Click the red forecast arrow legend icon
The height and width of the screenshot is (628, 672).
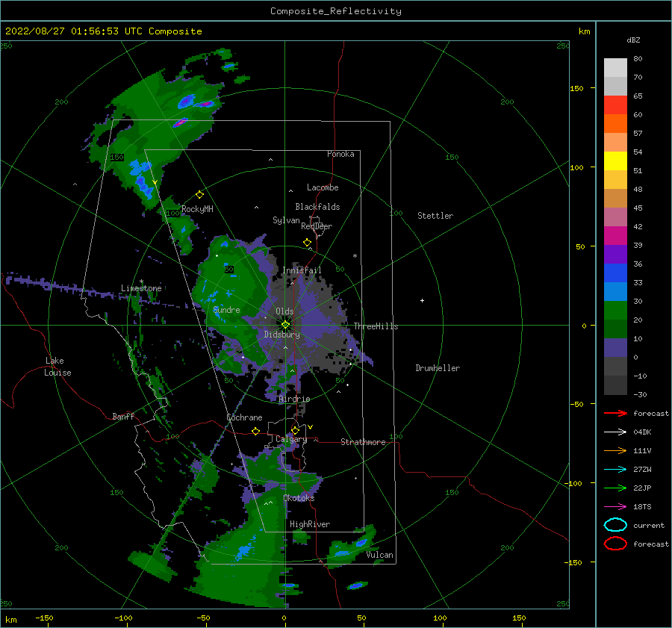tap(615, 413)
